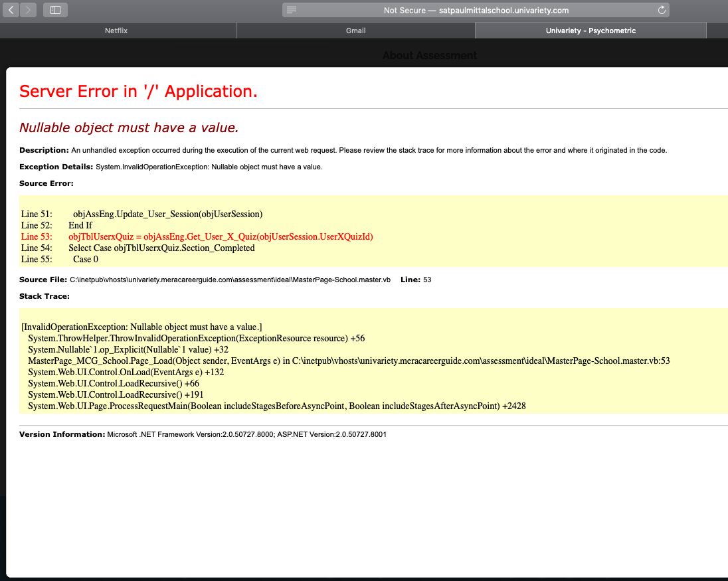Click source line 52 'End If'

tap(80, 226)
